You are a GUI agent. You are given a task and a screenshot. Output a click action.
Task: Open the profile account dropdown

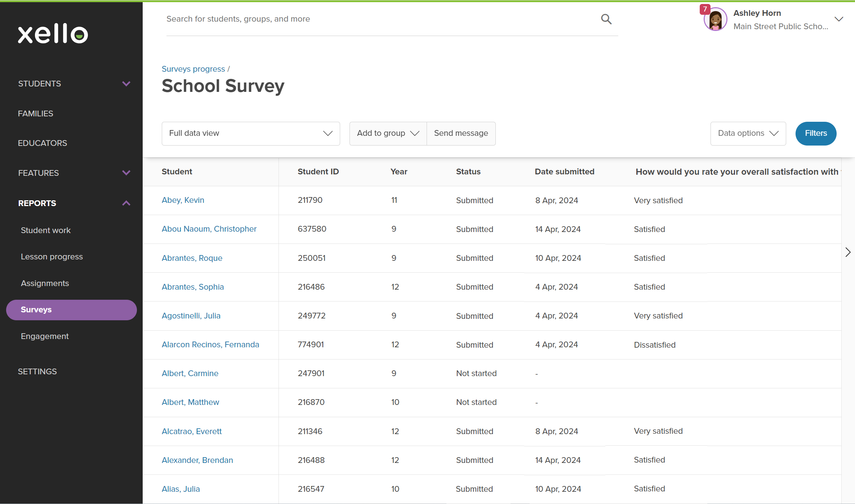pos(840,19)
